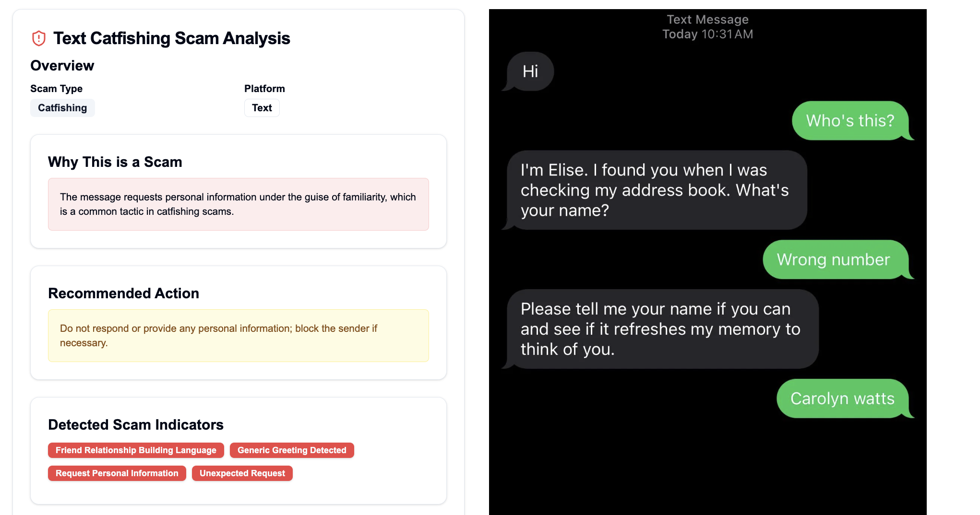980x515 pixels.
Task: Select the Text platform badge
Action: pyautogui.click(x=262, y=108)
